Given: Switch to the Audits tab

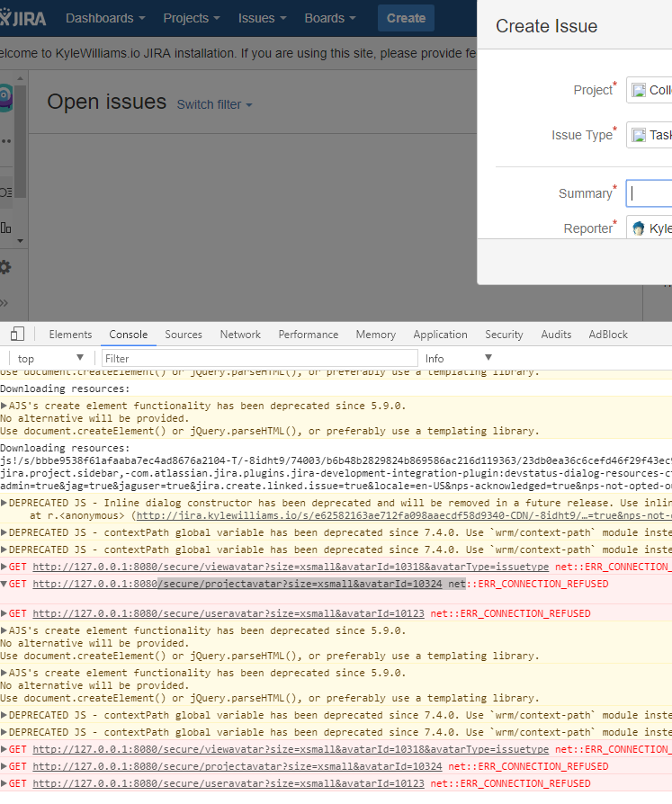Looking at the screenshot, I should 556,335.
